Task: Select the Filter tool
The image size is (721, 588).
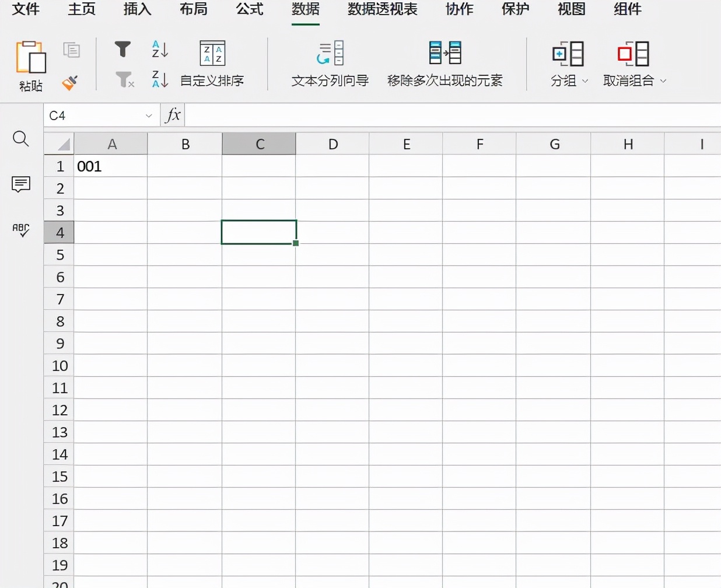Action: click(x=122, y=50)
